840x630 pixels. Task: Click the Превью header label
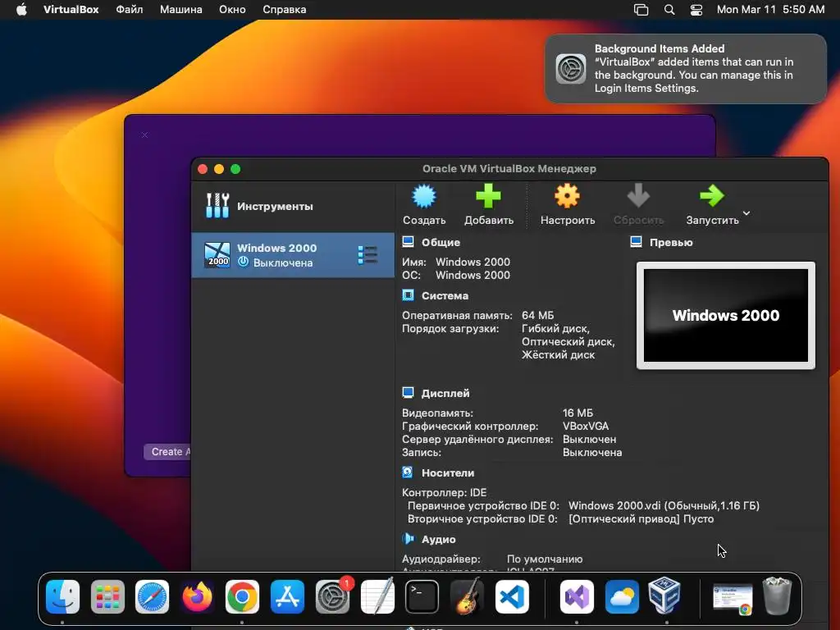pos(671,242)
